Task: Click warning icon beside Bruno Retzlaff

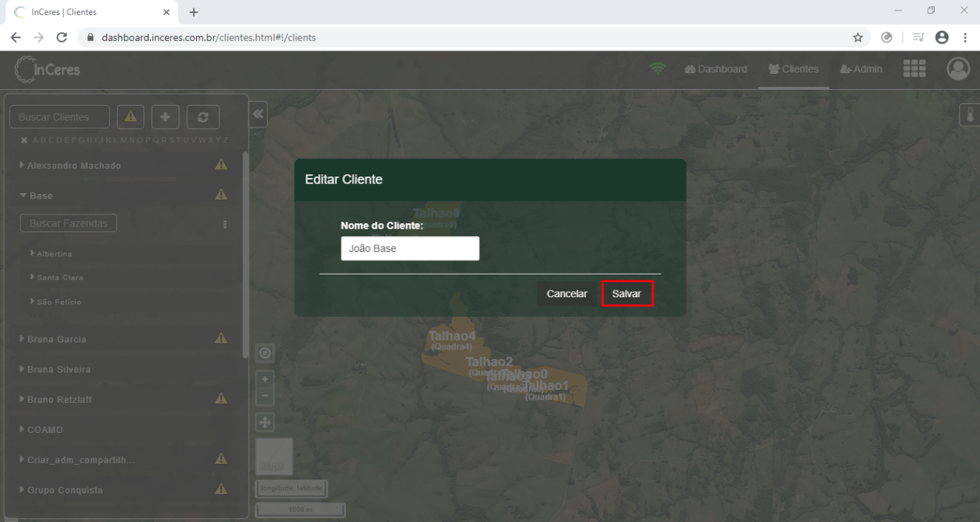Action: [221, 398]
